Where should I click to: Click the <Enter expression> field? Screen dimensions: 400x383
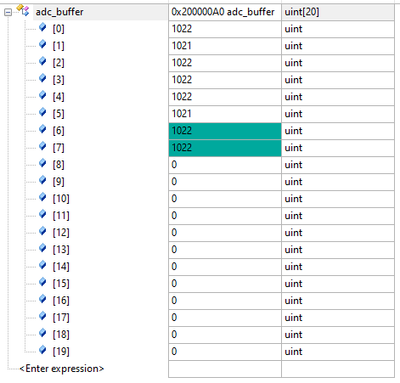(x=62, y=369)
